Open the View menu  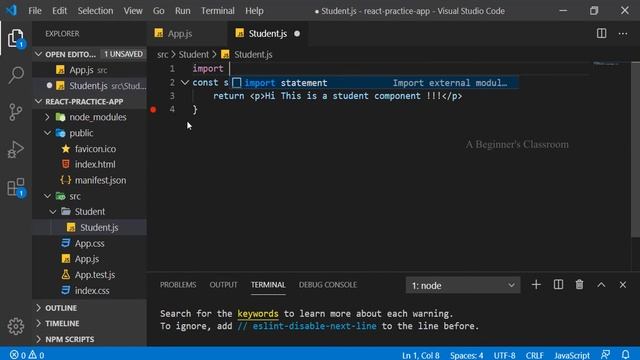point(133,11)
